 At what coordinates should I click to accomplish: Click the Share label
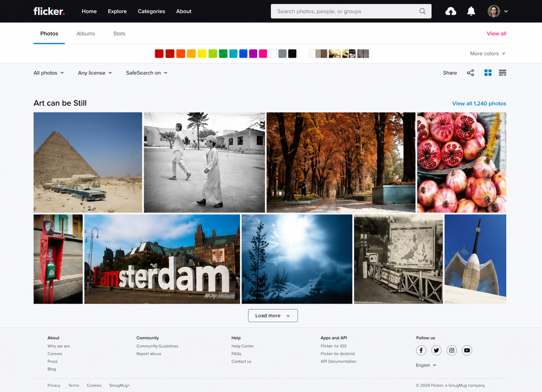450,73
